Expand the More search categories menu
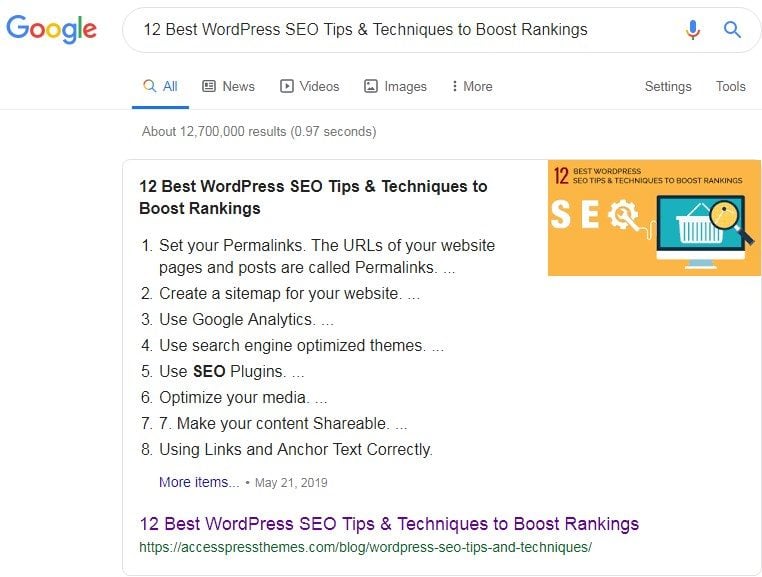 tap(472, 86)
